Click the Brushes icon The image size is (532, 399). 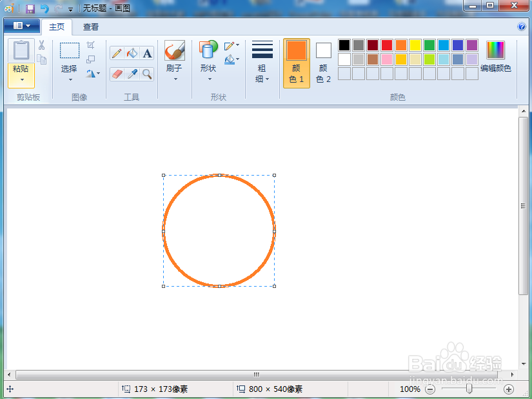(x=175, y=50)
